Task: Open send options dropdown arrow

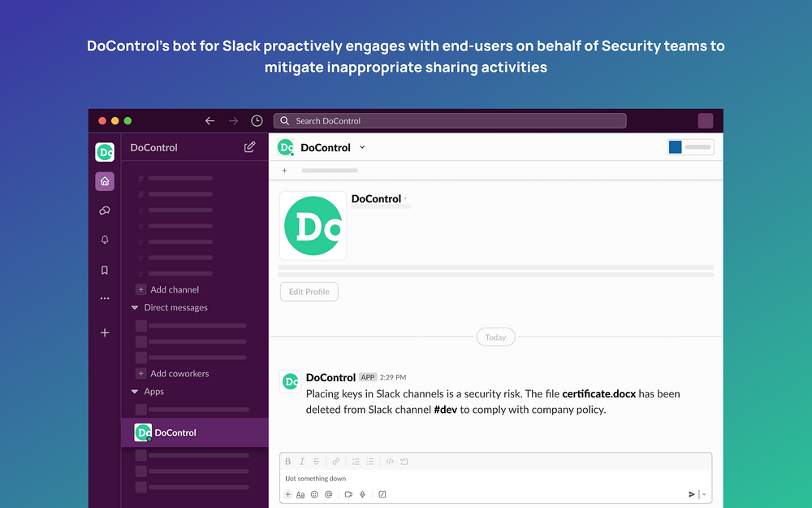Action: tap(704, 494)
